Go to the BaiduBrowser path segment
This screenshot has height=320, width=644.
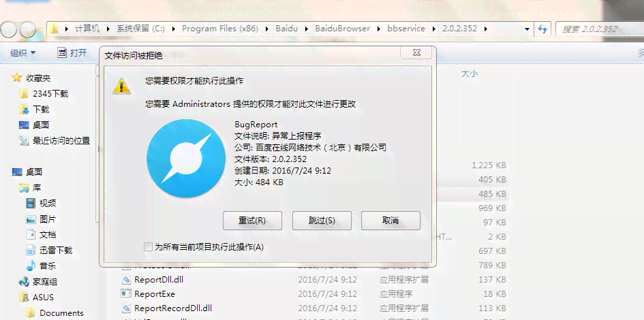point(343,29)
